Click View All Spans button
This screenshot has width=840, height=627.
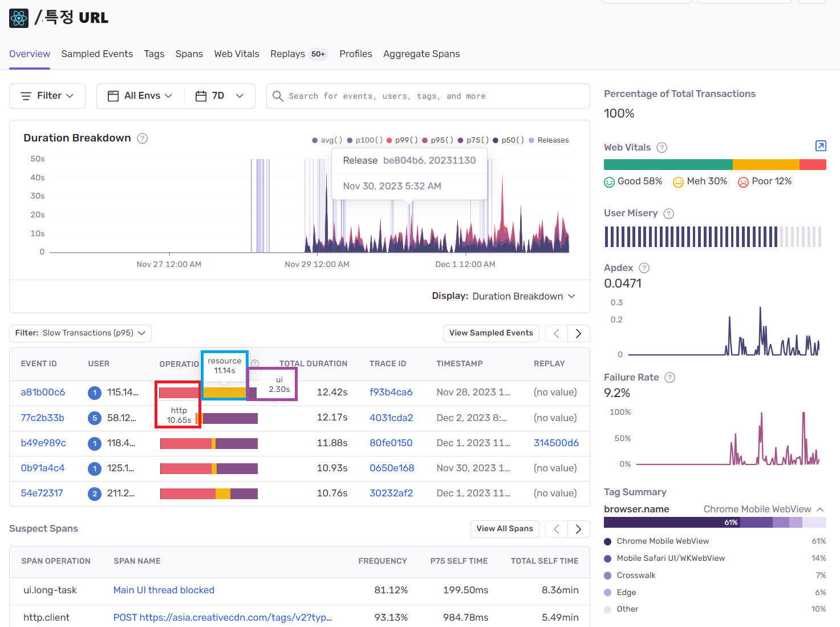pos(505,529)
